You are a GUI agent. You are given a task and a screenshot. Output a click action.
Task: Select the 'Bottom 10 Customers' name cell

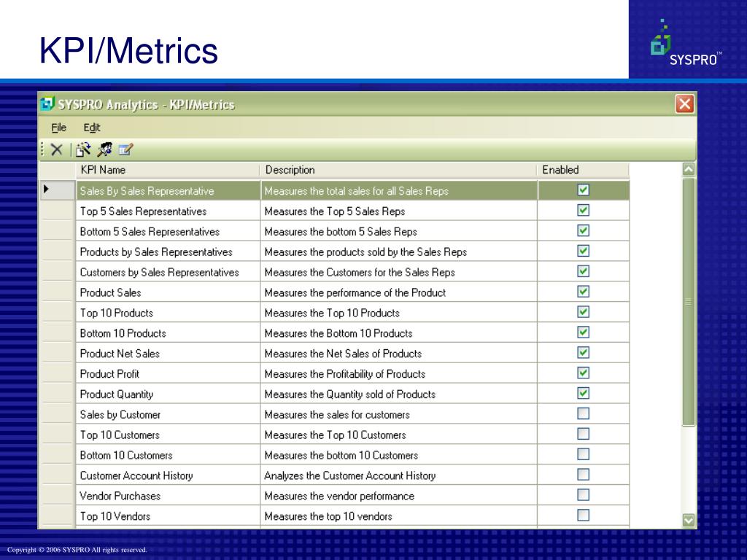point(169,455)
